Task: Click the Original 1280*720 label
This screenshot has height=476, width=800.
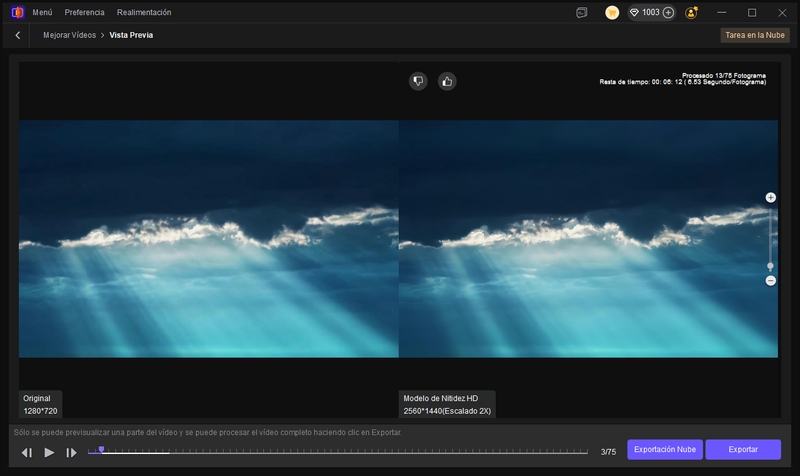Action: coord(40,405)
